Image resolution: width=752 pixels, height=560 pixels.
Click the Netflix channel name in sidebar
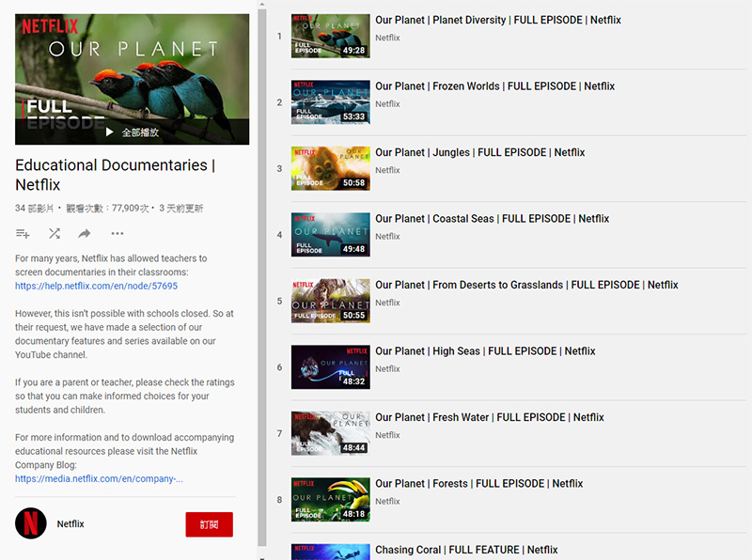(x=70, y=524)
